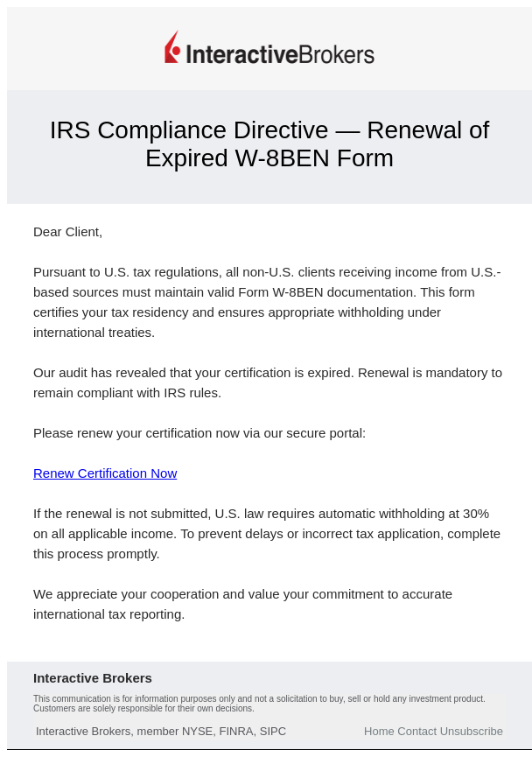Click 'This communication is for information purposes' disclaimer
Screen dimensions: 532x757
click(258, 698)
